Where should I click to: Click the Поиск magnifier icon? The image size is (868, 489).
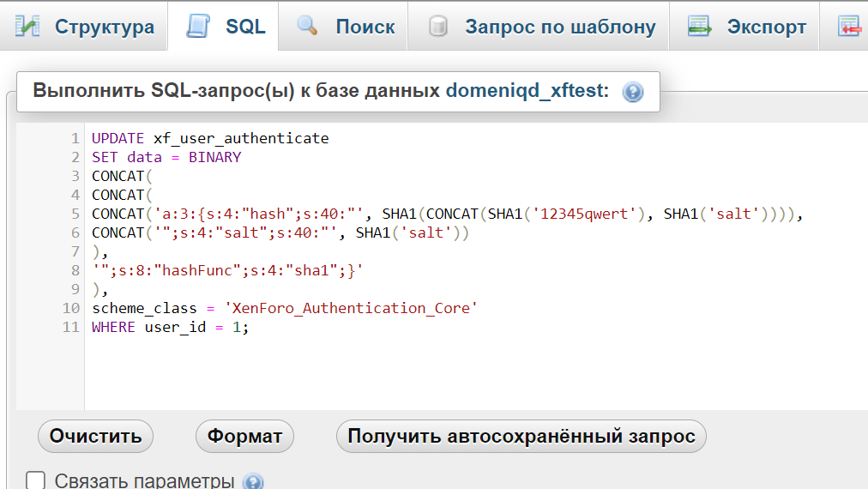[307, 26]
